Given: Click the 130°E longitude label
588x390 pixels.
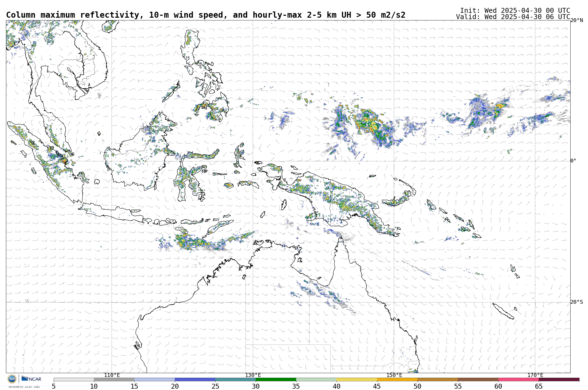Looking at the screenshot, I should tap(253, 375).
